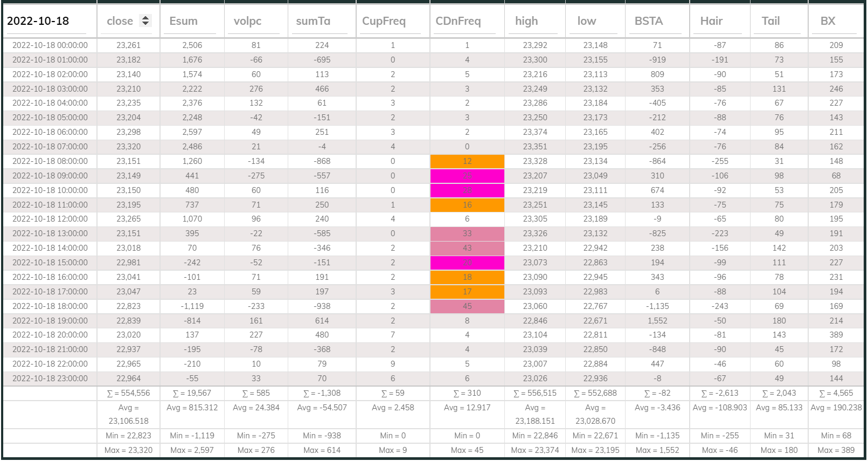Click Tail value 180 in 19:00:00 row
Screen dimensions: 868x461
[779, 321]
